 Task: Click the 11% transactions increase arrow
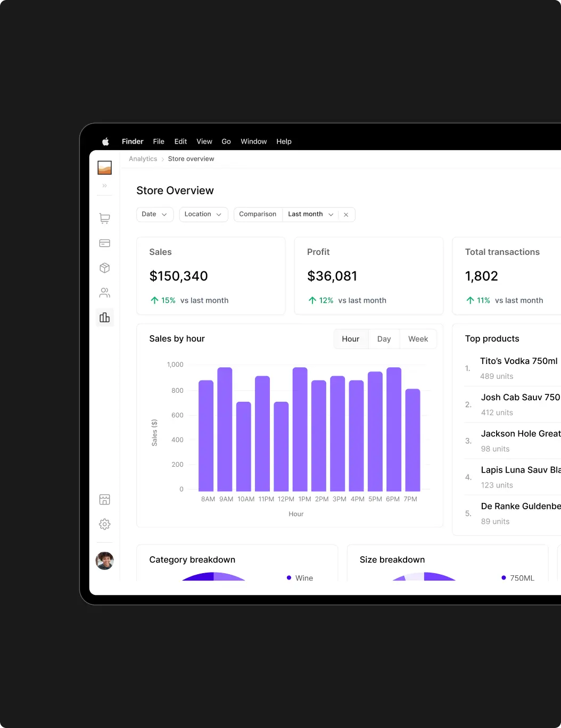[470, 300]
